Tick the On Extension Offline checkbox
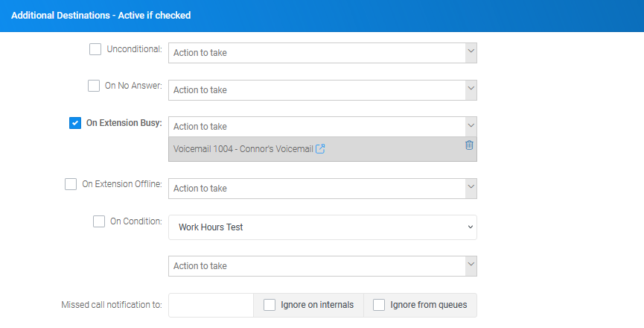This screenshot has width=644, height=328. 71,184
